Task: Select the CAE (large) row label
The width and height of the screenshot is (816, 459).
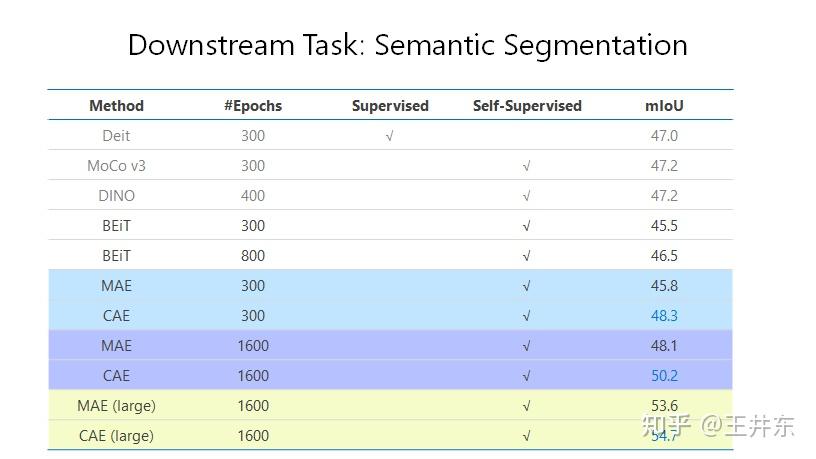Action: coord(116,436)
